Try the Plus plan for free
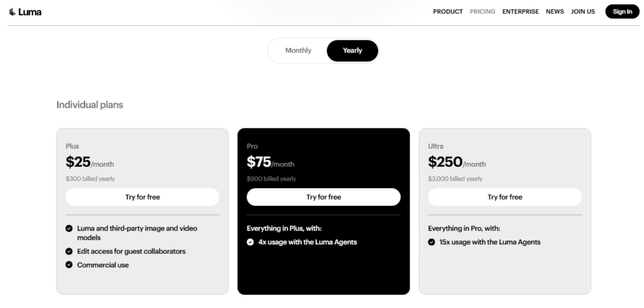The width and height of the screenshot is (644, 308). click(x=142, y=197)
